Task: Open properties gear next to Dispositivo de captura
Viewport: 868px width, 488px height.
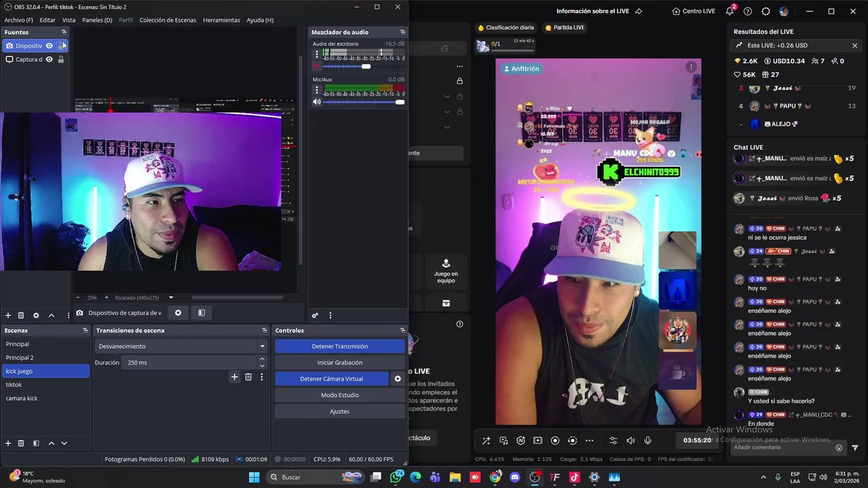Action: (178, 312)
